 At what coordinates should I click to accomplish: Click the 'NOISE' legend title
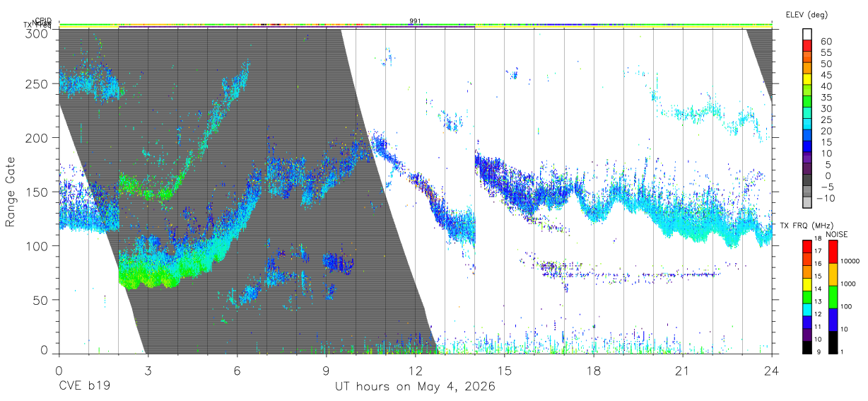836,234
